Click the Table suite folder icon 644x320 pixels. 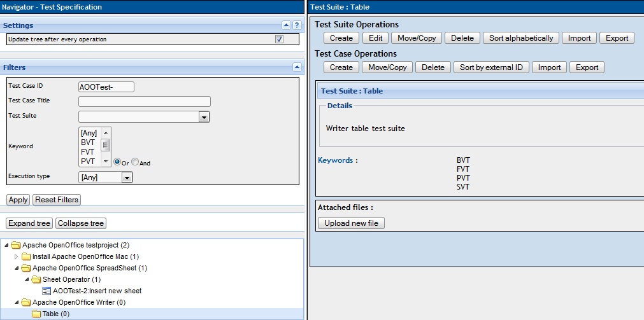point(36,314)
